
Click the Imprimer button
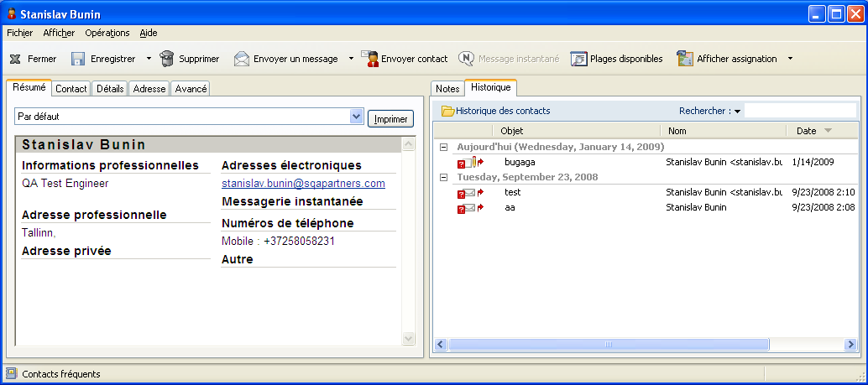pos(391,119)
